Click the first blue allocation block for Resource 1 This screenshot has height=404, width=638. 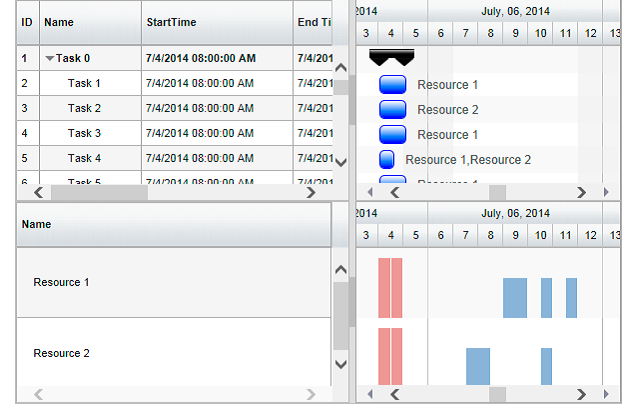[x=514, y=298]
